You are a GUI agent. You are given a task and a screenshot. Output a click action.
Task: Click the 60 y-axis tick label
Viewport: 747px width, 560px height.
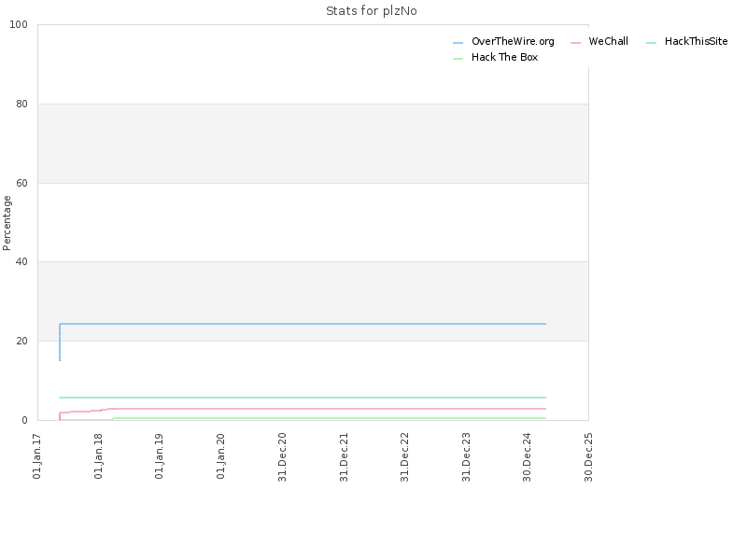click(x=21, y=183)
